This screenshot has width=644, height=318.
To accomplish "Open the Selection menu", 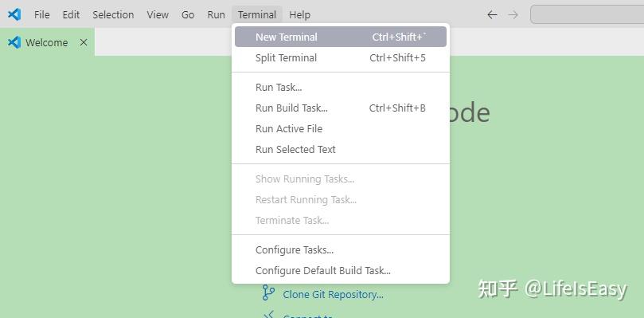I will (113, 15).
